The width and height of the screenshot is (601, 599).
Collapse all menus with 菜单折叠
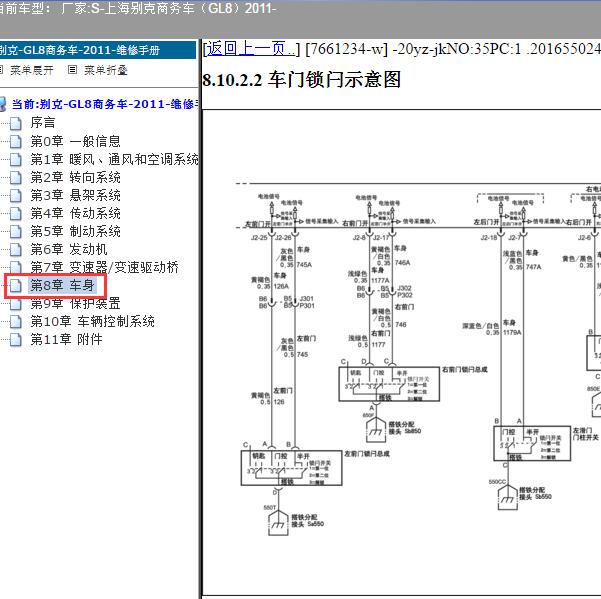pyautogui.click(x=105, y=70)
